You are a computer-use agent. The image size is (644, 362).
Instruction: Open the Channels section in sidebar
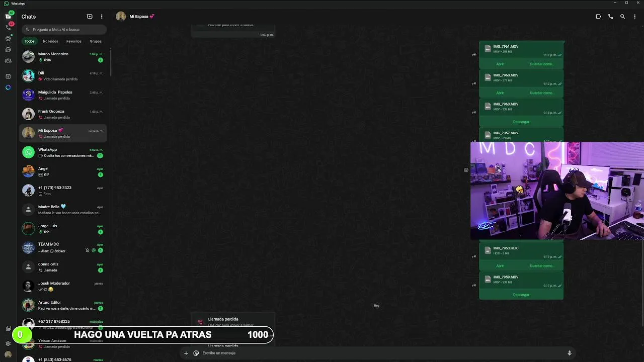(x=8, y=50)
